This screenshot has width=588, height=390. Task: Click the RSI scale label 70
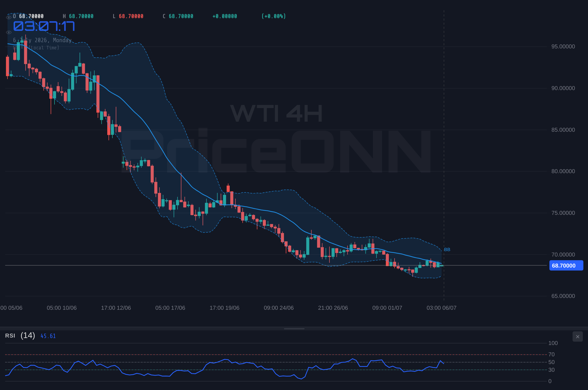[551, 354]
